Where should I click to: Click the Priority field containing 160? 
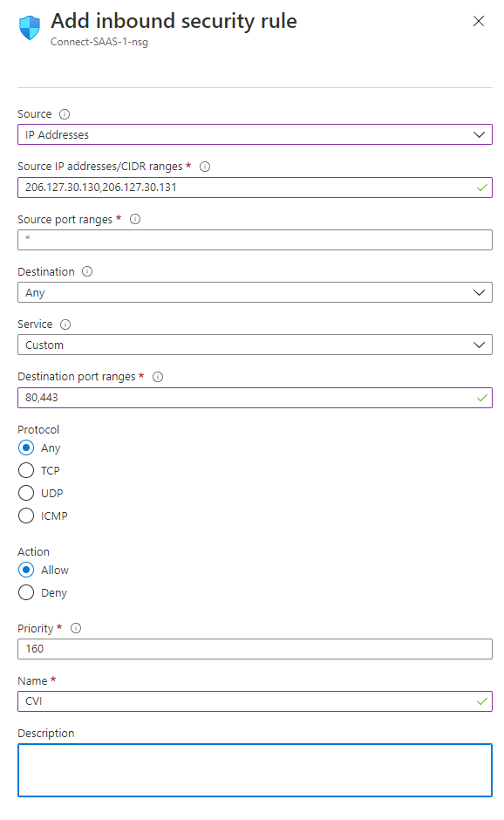click(x=255, y=649)
